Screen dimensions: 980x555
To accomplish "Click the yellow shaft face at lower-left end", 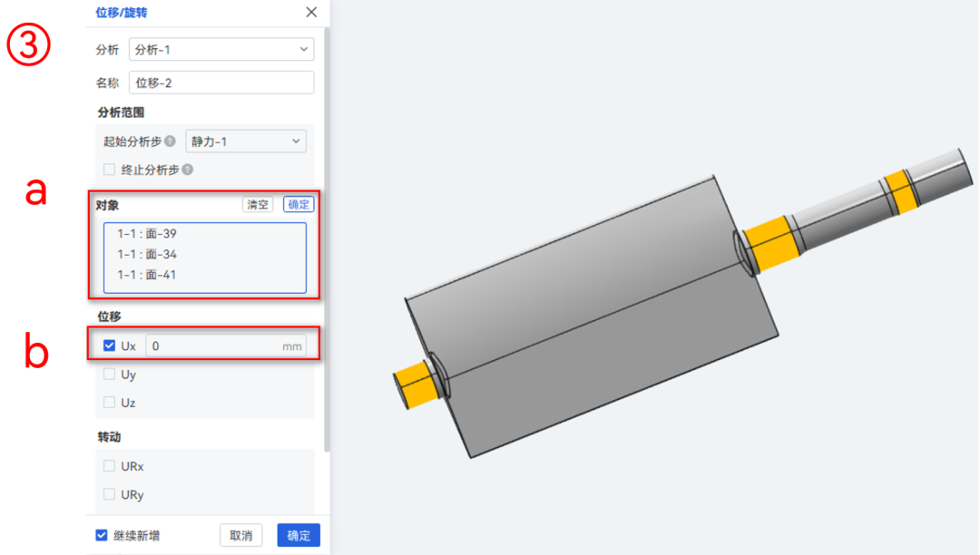I will tap(415, 384).
